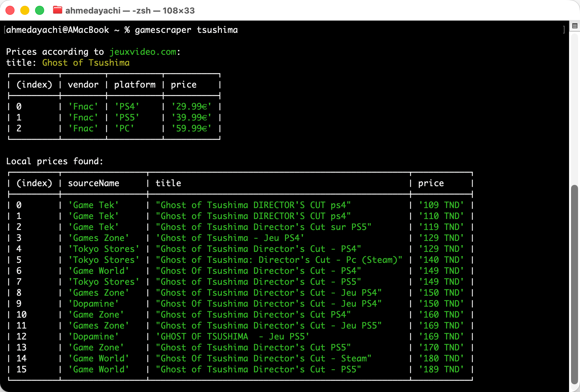Click the '140 TND' price cell
This screenshot has height=392, width=580.
[441, 260]
